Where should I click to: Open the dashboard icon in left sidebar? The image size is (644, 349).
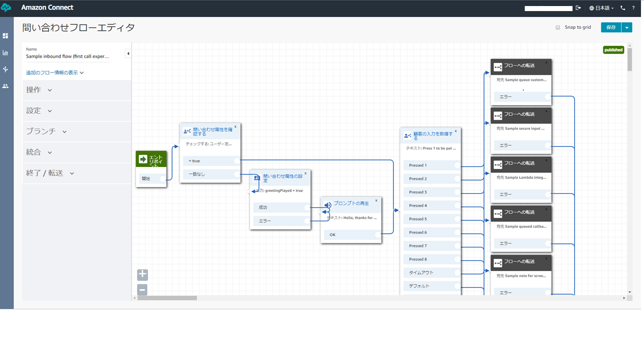(6, 36)
